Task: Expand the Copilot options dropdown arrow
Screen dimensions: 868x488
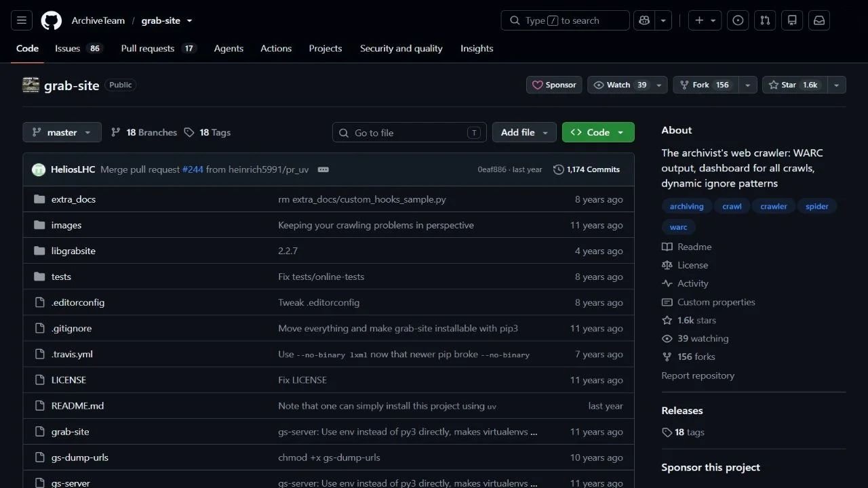Action: click(x=663, y=20)
